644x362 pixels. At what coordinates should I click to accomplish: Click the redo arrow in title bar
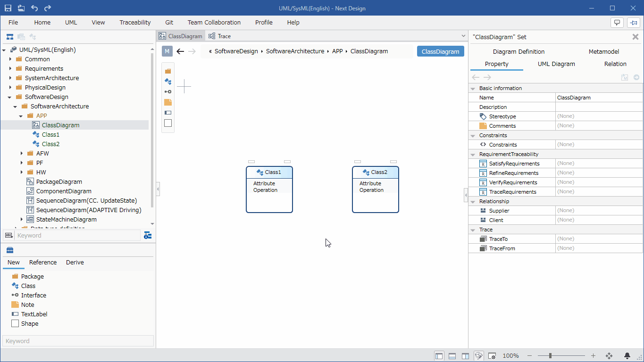(x=48, y=8)
